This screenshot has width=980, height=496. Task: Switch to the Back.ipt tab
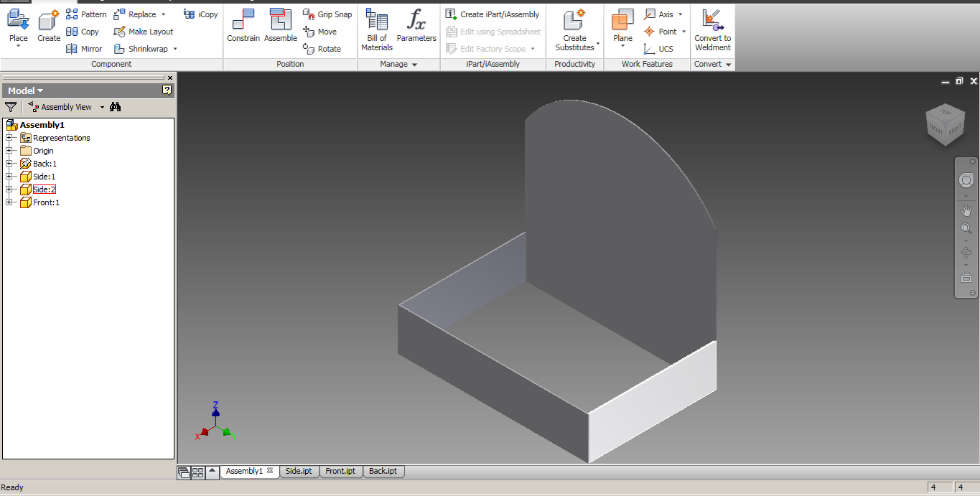point(383,472)
